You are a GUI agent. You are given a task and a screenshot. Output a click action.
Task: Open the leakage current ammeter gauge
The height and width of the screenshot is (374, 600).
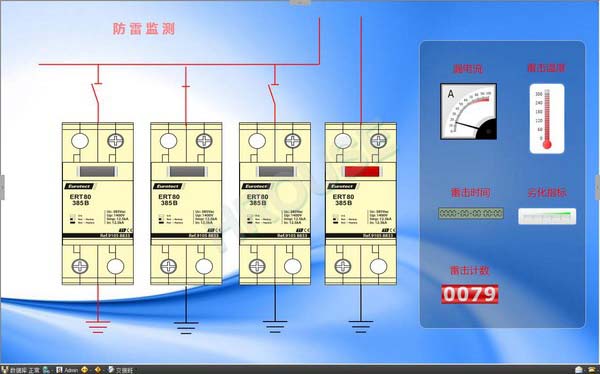tap(468, 111)
